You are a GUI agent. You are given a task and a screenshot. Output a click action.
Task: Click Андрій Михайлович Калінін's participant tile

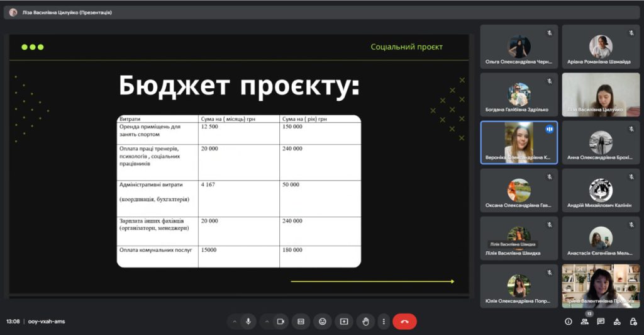tap(601, 190)
